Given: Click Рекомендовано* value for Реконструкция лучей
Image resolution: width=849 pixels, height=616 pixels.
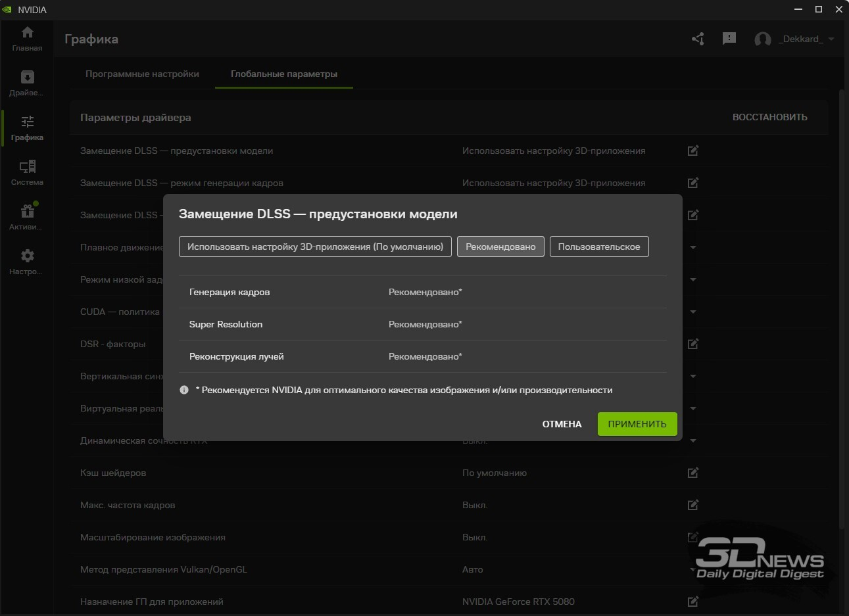Looking at the screenshot, I should click(x=425, y=356).
